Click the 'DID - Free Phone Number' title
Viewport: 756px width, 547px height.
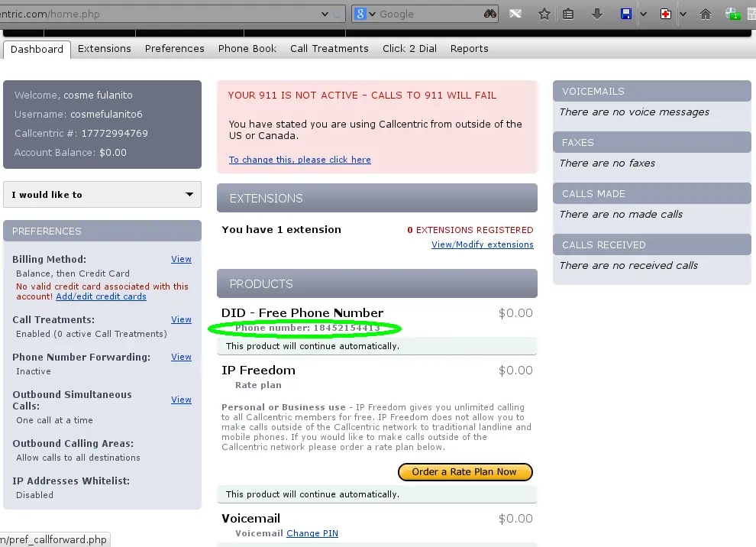tap(302, 313)
